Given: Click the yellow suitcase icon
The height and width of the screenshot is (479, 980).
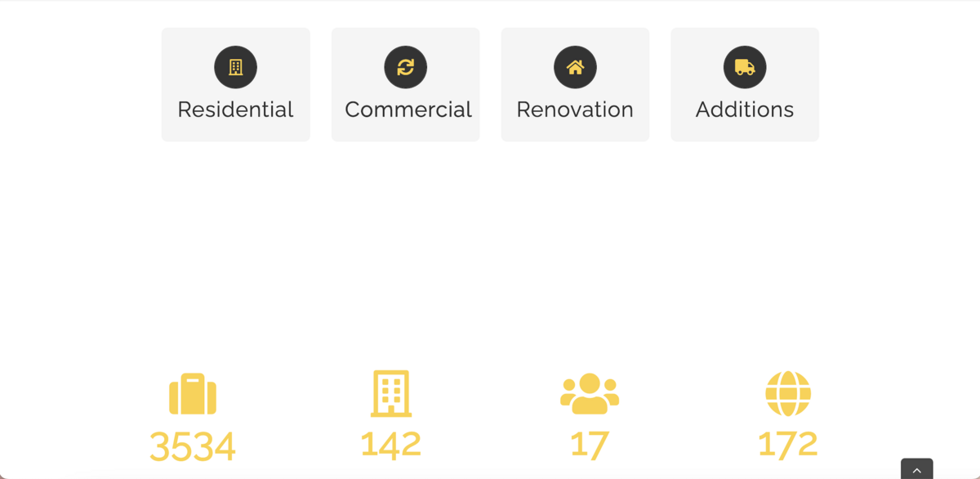Looking at the screenshot, I should 193,394.
